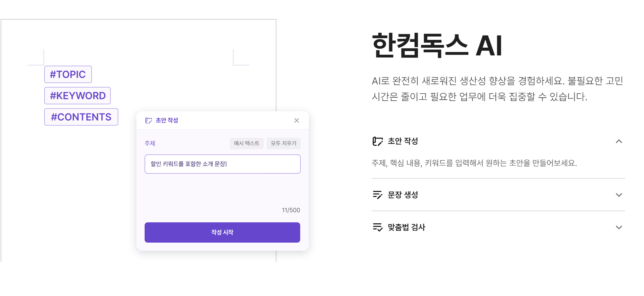
Task: Click the 11/500 character counter
Action: [x=291, y=210]
